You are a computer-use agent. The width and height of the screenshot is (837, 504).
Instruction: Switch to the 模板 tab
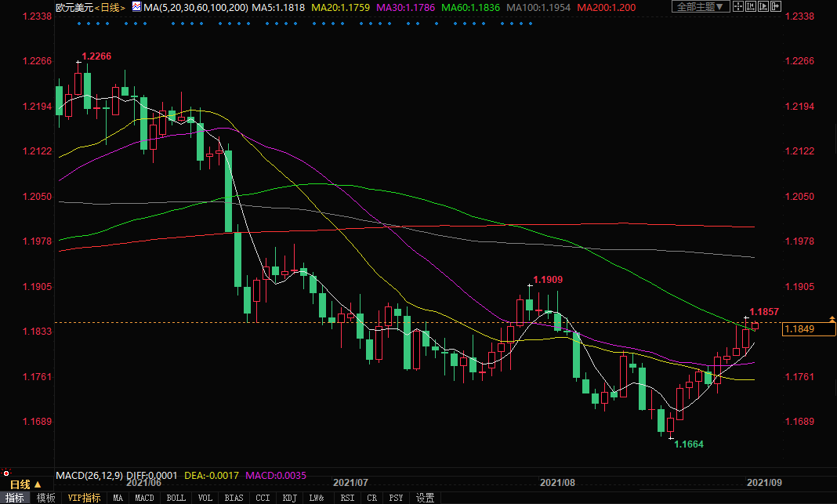45,498
